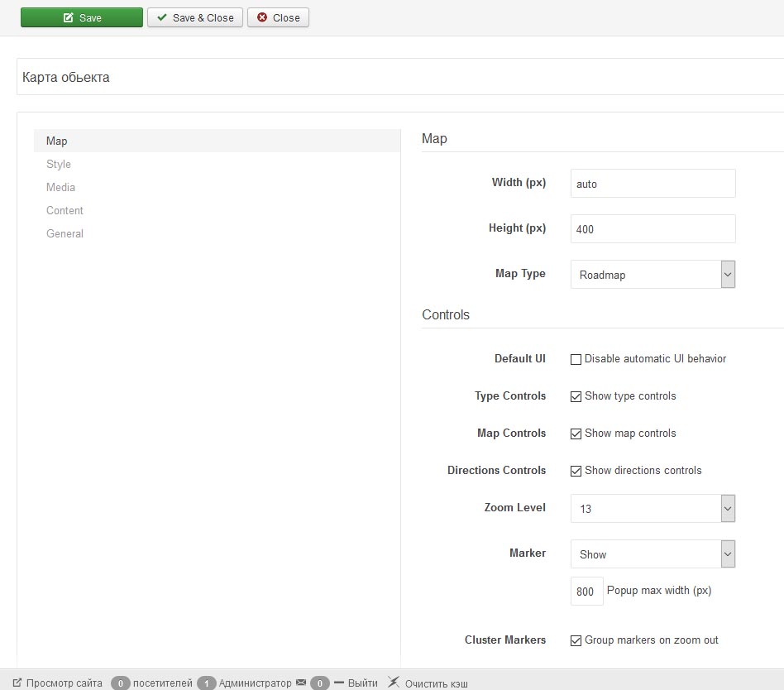This screenshot has width=784, height=690.
Task: Toggle Group markers on zoom out
Action: click(x=576, y=640)
